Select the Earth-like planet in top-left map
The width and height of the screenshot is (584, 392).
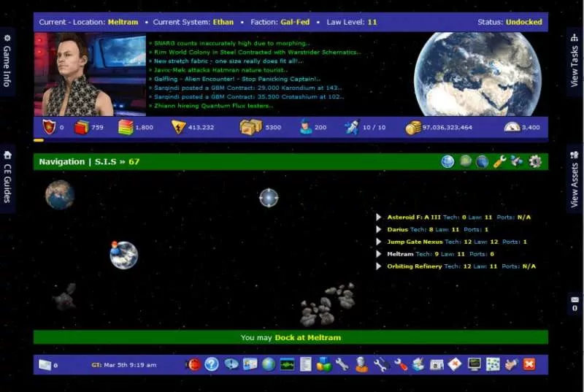pyautogui.click(x=60, y=194)
